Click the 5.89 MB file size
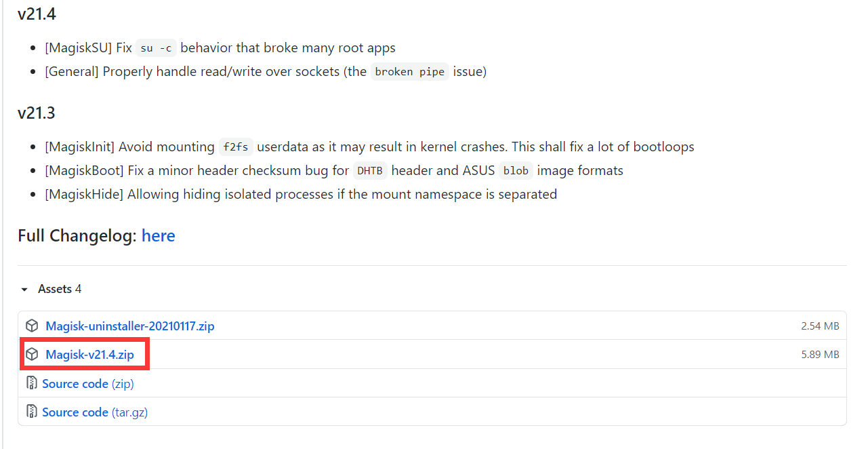Viewport: 868px width, 449px height. coord(820,355)
